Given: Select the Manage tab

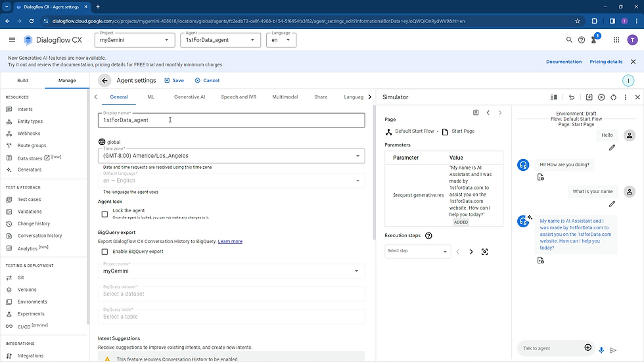Looking at the screenshot, I should 67,80.
